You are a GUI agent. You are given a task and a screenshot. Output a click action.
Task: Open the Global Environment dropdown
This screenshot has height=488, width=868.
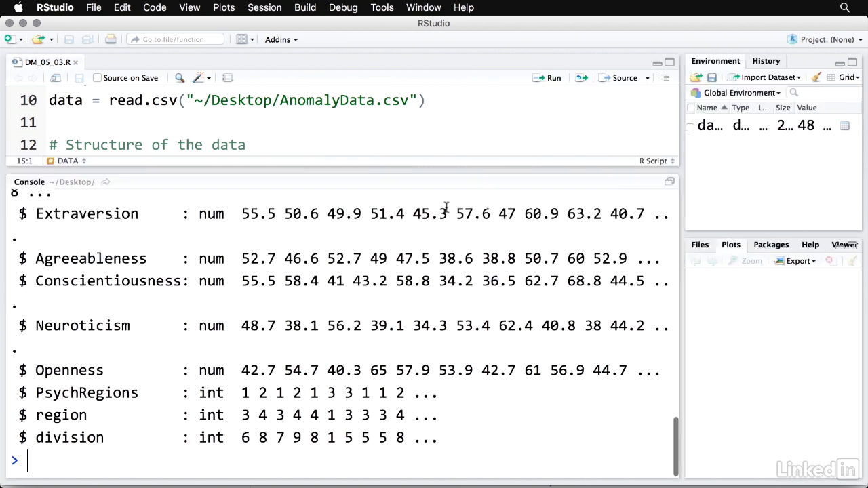(x=740, y=93)
